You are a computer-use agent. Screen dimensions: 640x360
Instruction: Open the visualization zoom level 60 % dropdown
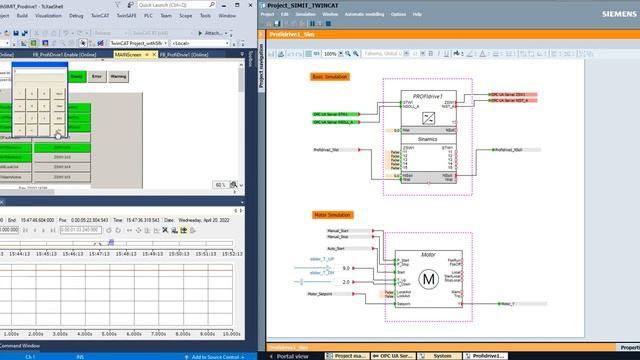click(220, 185)
